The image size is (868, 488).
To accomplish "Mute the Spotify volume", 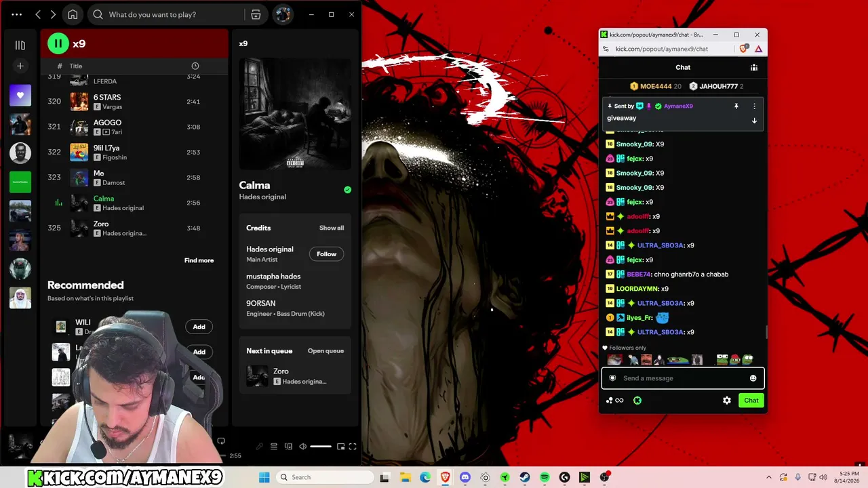I will coord(303,446).
